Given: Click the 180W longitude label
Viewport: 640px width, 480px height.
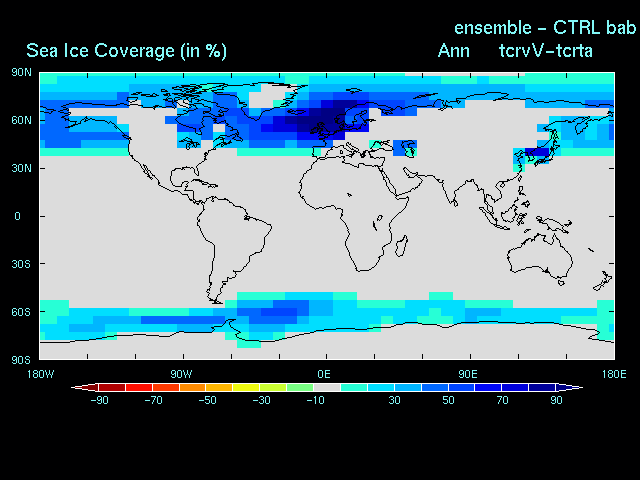Looking at the screenshot, I should (x=40, y=374).
